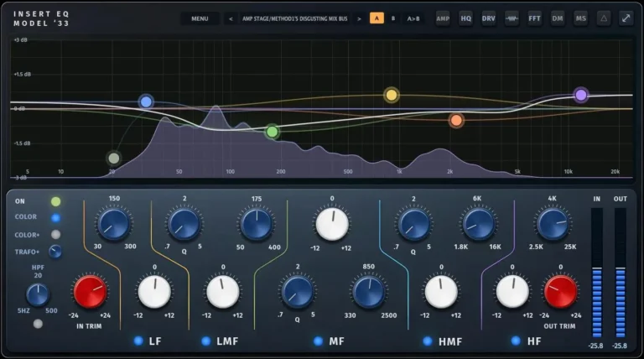Select the purple HF band node

coord(581,96)
